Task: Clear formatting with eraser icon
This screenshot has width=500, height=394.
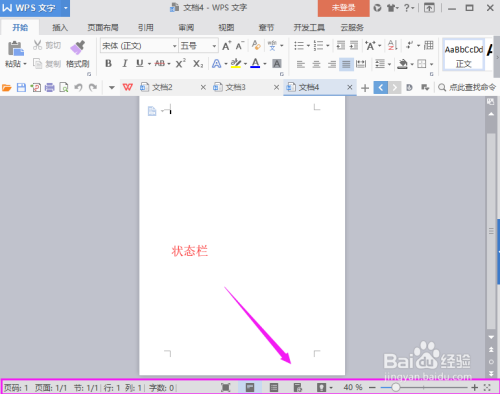Action: click(x=256, y=45)
